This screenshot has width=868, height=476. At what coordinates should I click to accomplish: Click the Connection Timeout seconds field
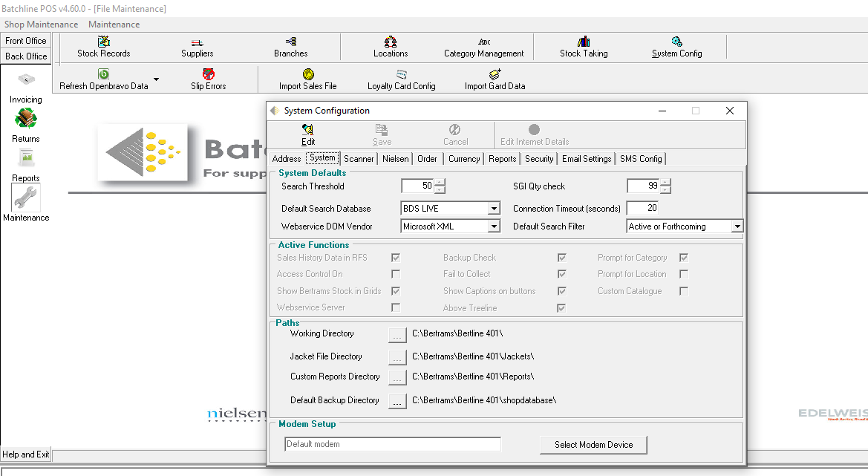pos(643,208)
